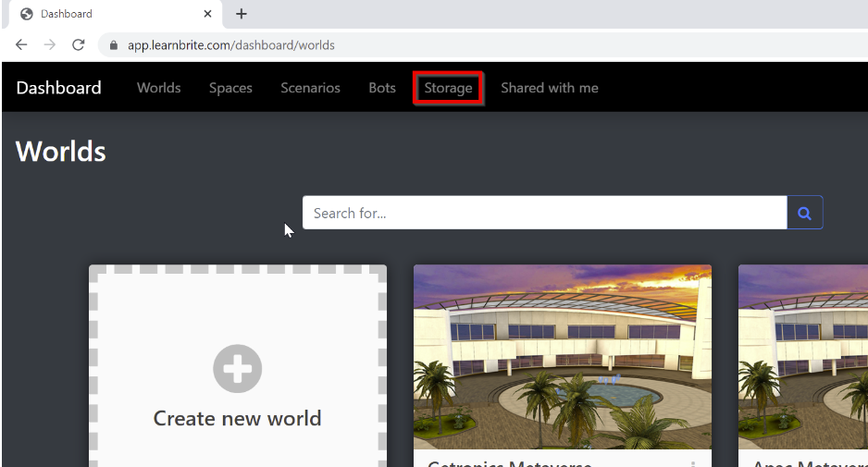This screenshot has width=868, height=467.
Task: Open the second partially visible world thumbnail
Action: [803, 357]
